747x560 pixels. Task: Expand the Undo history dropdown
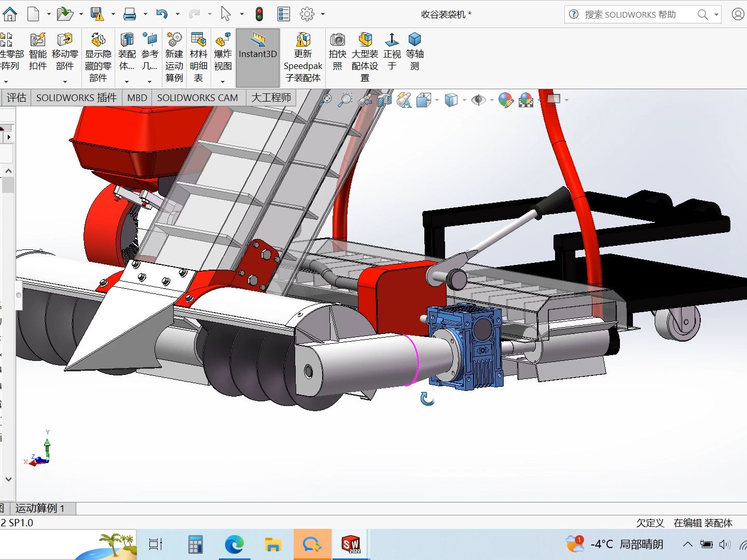pos(177,15)
